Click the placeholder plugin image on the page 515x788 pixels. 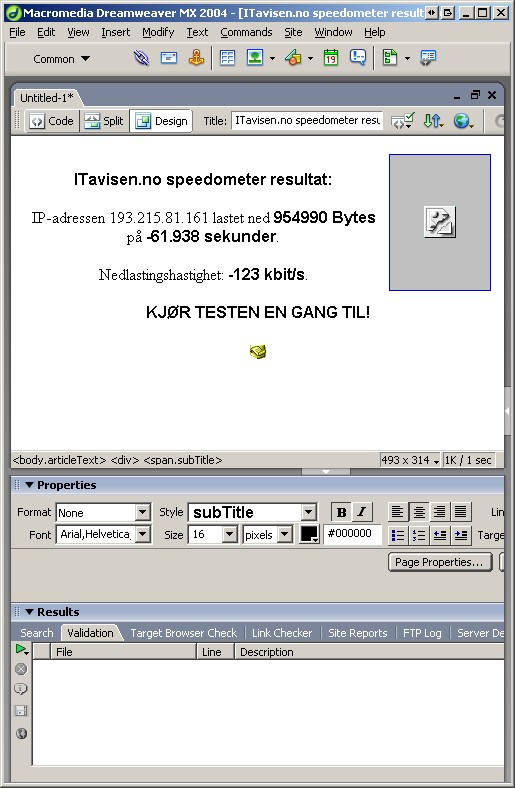pyautogui.click(x=440, y=222)
